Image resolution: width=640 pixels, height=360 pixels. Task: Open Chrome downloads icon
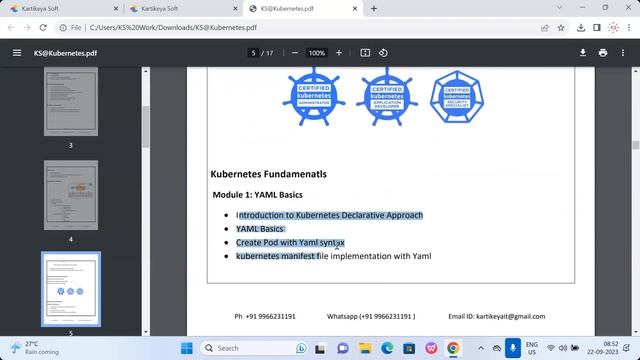581,28
